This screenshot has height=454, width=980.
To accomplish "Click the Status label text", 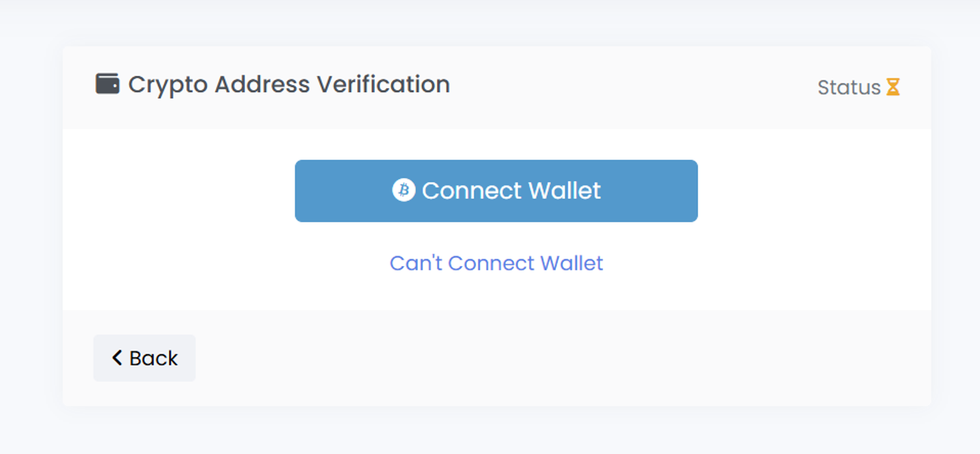I will [x=849, y=87].
